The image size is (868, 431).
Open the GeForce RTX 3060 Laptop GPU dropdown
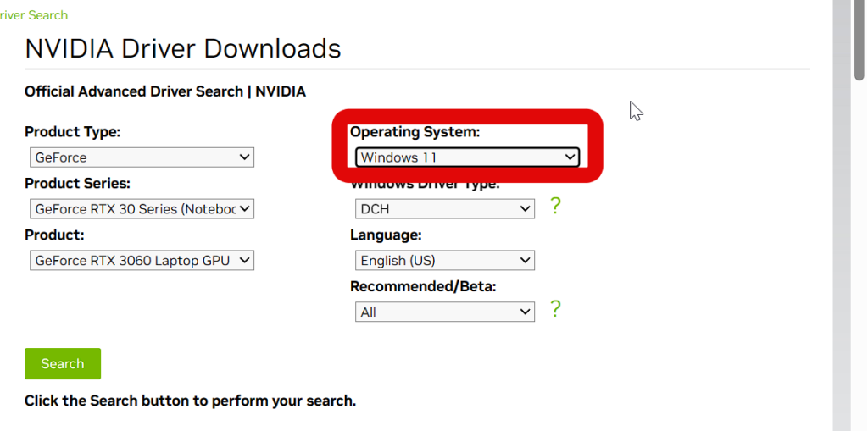[141, 261]
